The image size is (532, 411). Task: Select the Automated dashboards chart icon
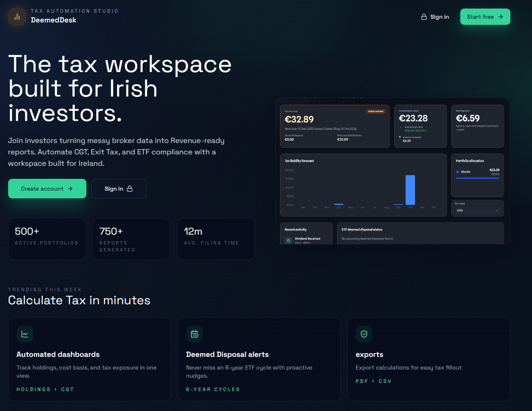[x=25, y=334]
